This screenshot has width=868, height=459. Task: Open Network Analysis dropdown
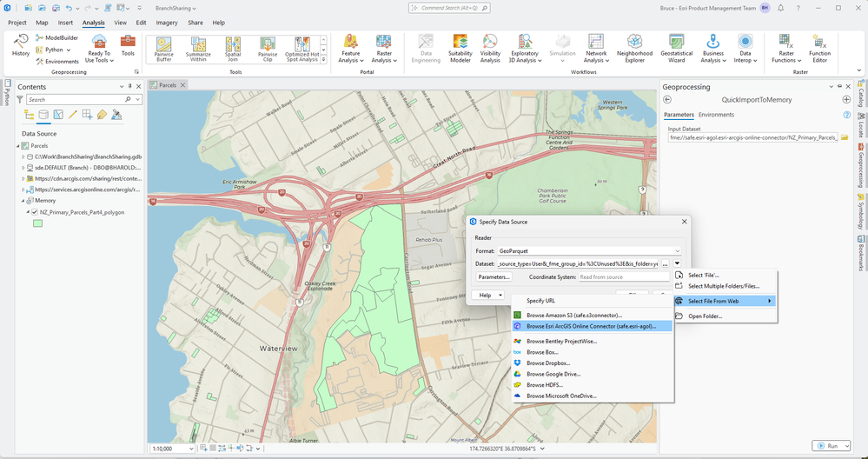[x=596, y=49]
